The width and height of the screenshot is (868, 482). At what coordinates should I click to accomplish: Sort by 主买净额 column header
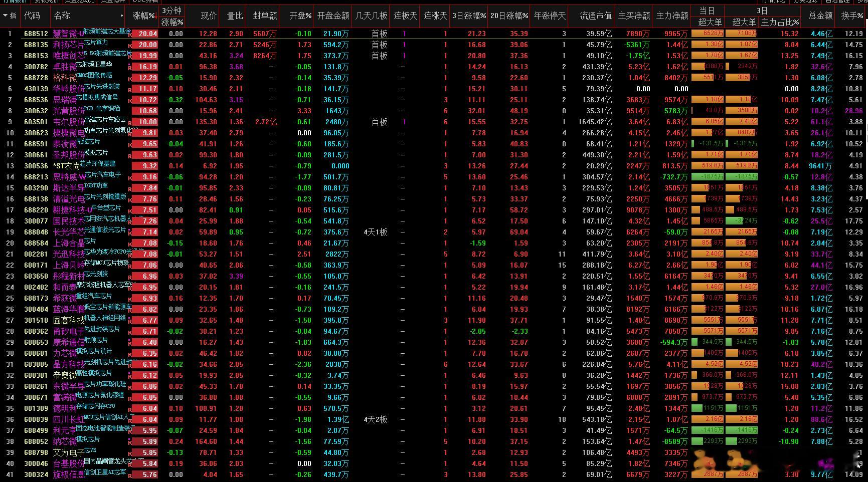point(634,16)
